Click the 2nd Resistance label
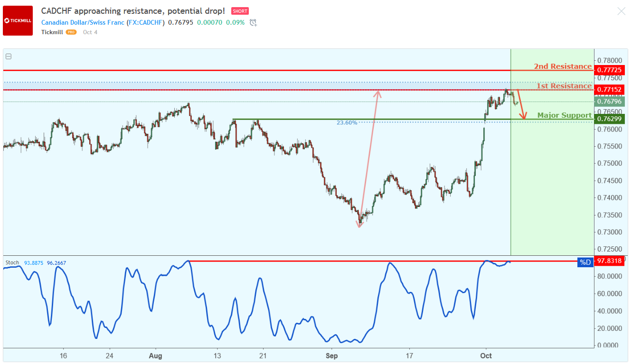 (563, 66)
